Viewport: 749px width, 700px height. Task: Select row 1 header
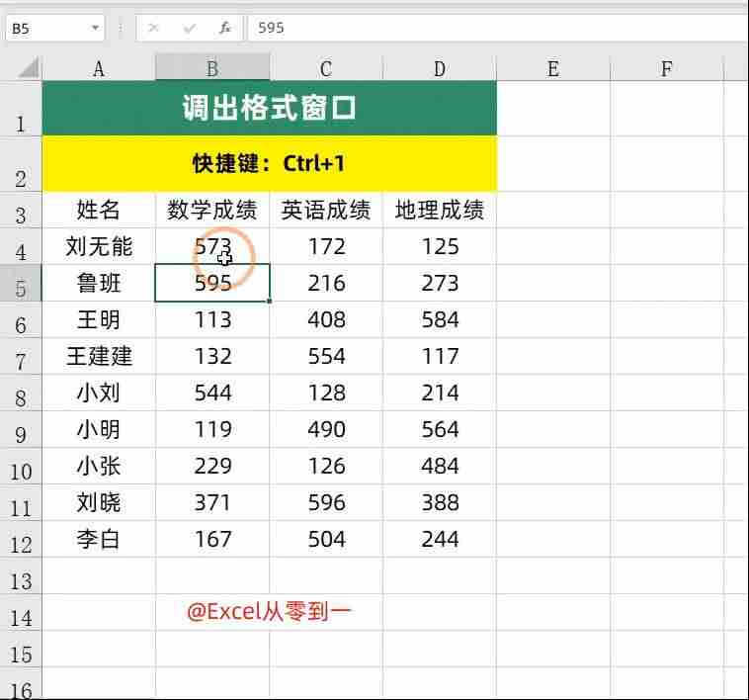21,109
